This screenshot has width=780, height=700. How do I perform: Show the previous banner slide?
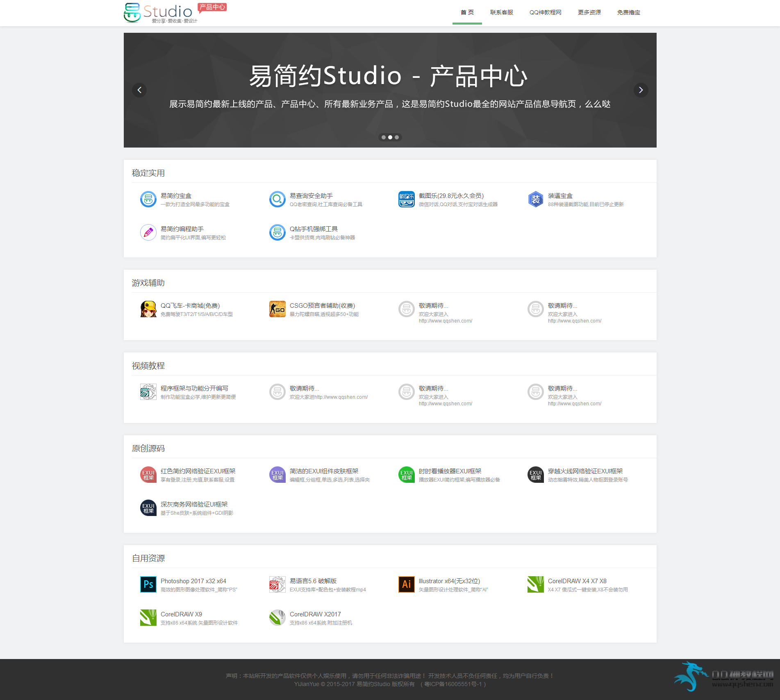(x=139, y=90)
